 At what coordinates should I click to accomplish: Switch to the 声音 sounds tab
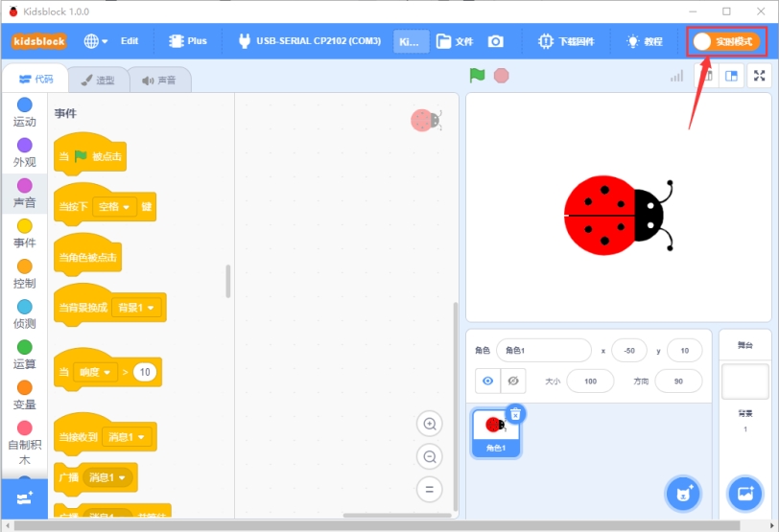click(159, 80)
